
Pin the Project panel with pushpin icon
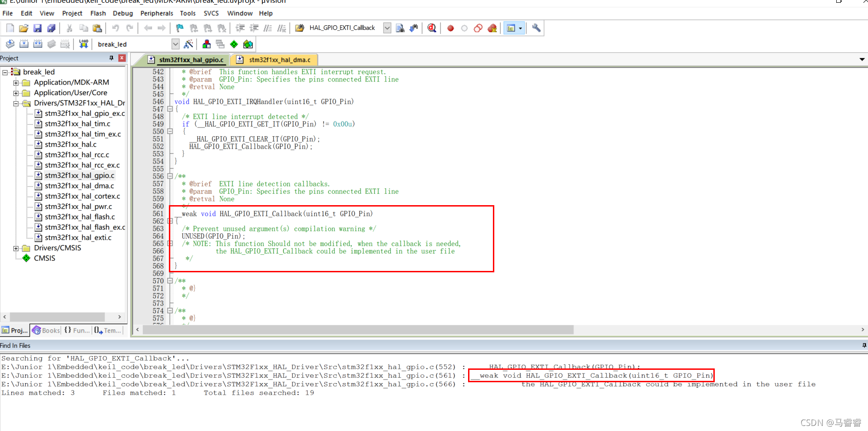[111, 58]
